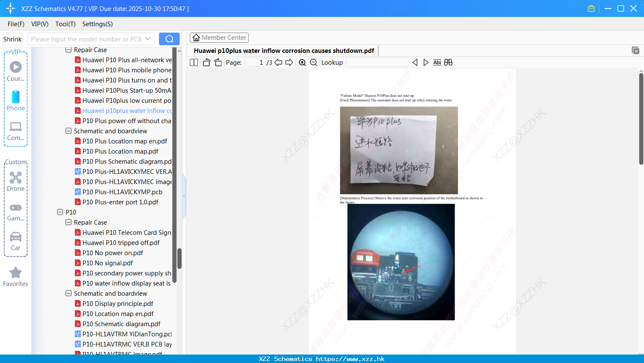
Task: Click the blue search button
Action: 169,39
